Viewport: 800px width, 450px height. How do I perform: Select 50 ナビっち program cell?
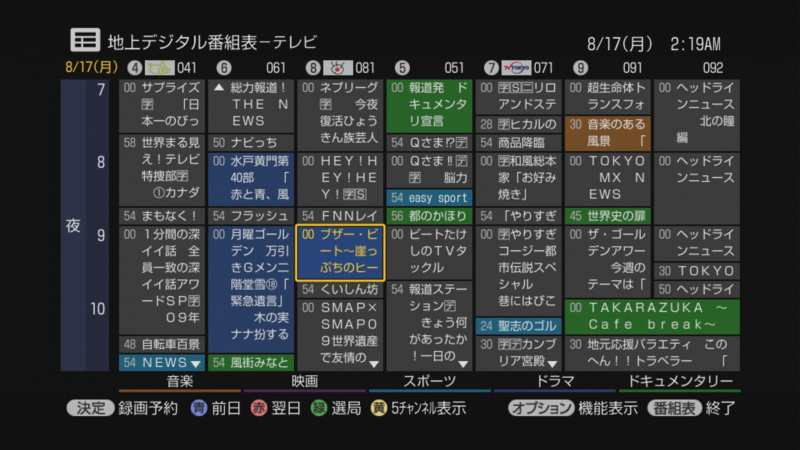tap(251, 142)
